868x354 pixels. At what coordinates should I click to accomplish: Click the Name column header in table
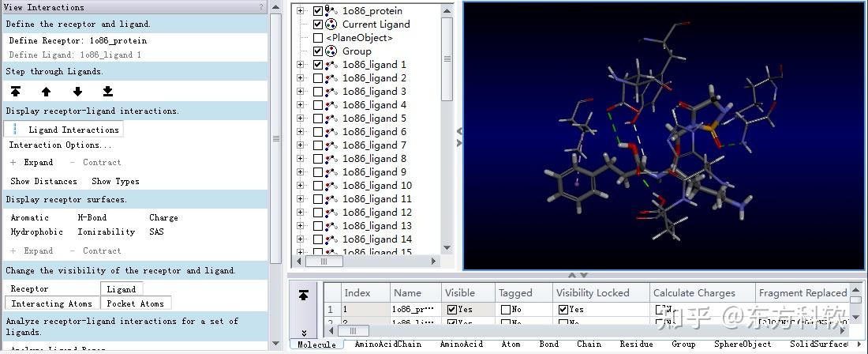[x=415, y=293]
